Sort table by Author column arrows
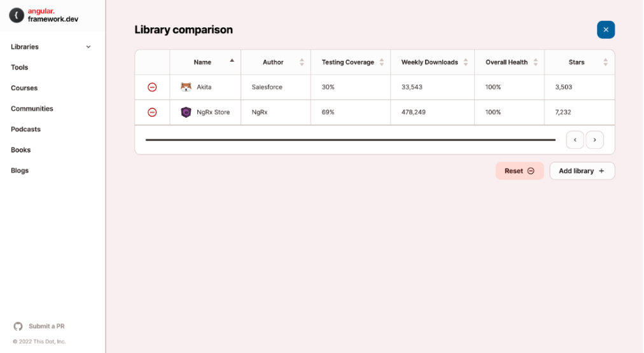 point(302,62)
